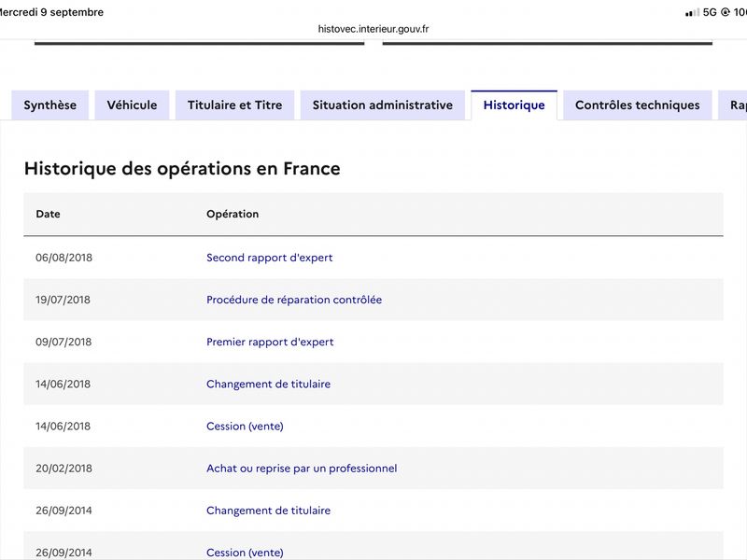
Task: Open Second rapport d'expert entry
Action: pos(269,258)
